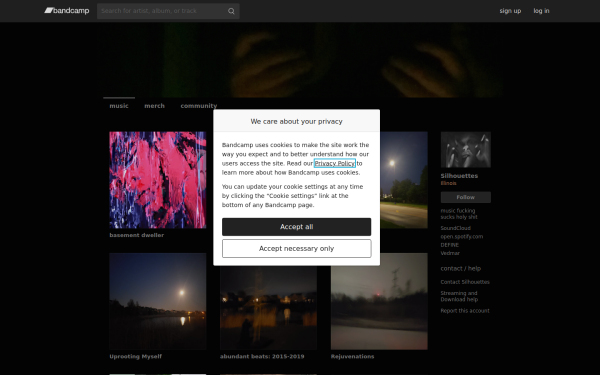
Task: Open Streaming and Download help
Action: click(459, 296)
